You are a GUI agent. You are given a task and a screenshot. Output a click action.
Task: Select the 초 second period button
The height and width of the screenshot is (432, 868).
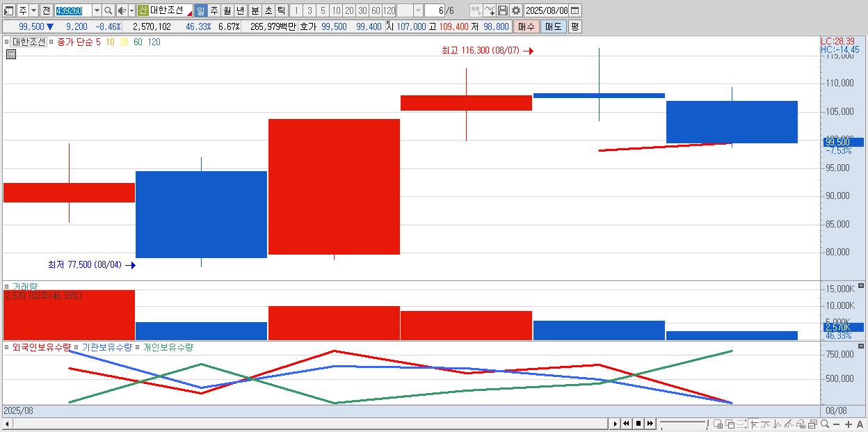pos(268,10)
